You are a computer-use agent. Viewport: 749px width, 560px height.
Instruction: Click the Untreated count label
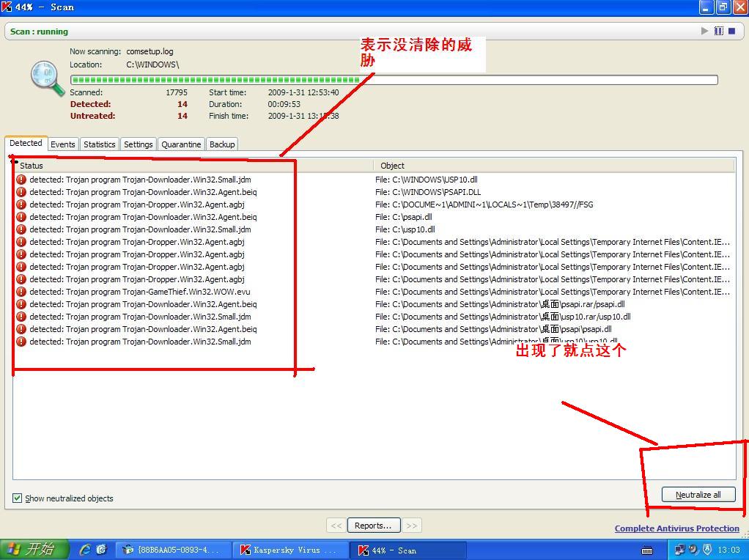92,116
